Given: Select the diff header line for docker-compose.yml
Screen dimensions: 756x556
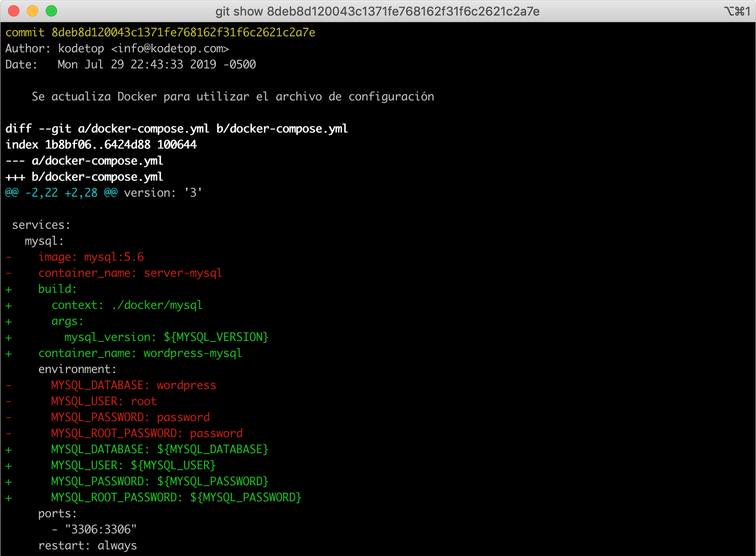Looking at the screenshot, I should [177, 128].
